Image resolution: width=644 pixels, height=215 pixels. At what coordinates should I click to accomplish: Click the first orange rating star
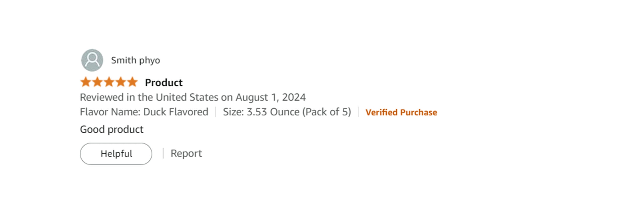click(85, 82)
